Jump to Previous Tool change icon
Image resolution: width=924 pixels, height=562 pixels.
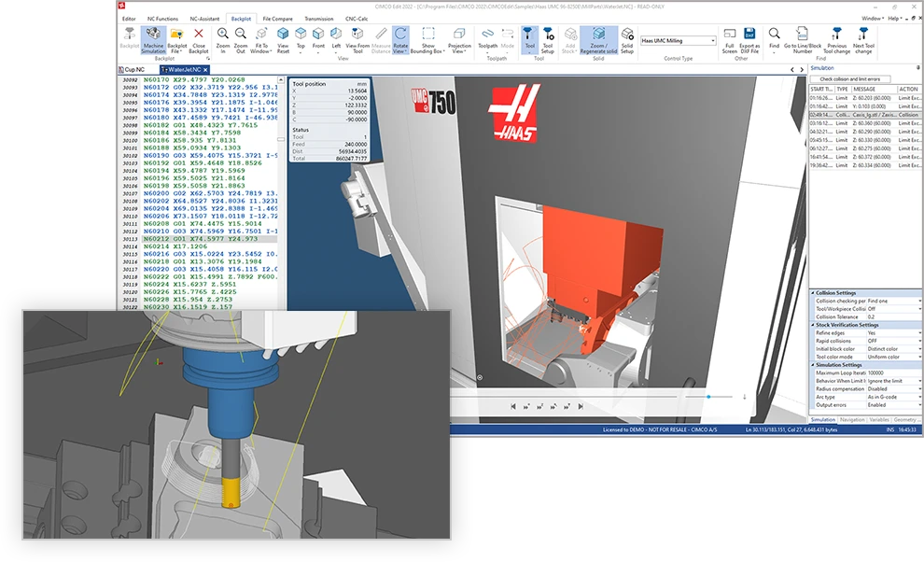tap(836, 39)
